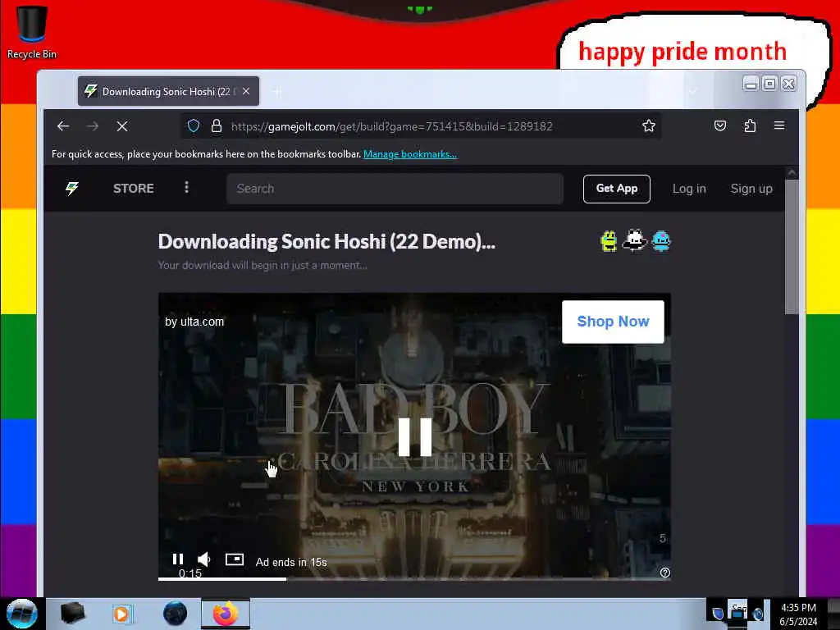Screen dimensions: 840x630
Task: Click the Downloading Sonic Hoshi heading
Action: pyautogui.click(x=326, y=242)
